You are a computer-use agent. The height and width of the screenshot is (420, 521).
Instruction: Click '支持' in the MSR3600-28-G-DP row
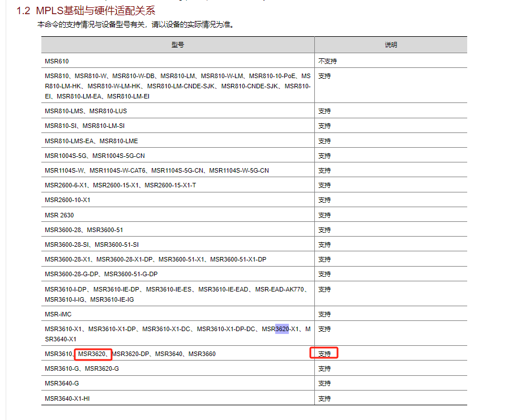coord(324,274)
